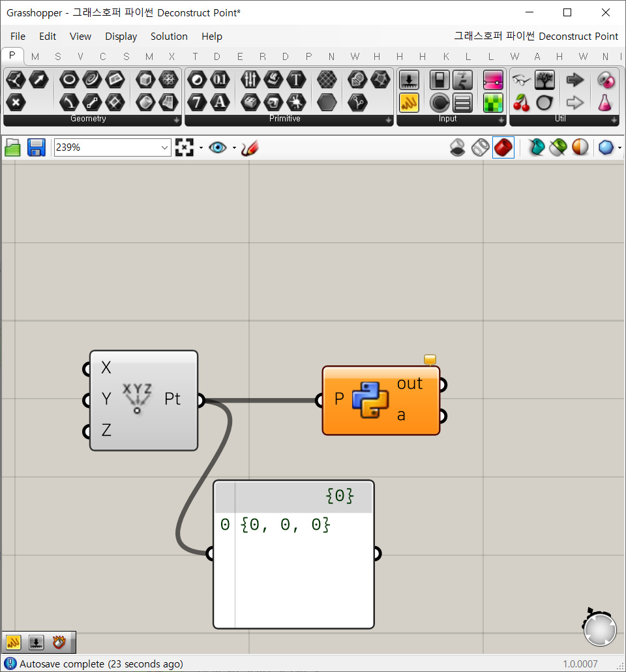Image resolution: width=626 pixels, height=672 pixels.
Task: Toggle the download icon at bottom-left
Action: 36,642
